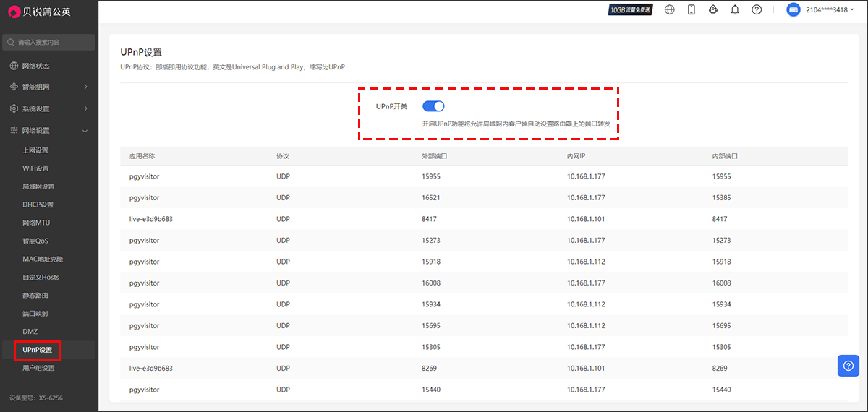868x412 pixels.
Task: Open the mobile phone app icon
Action: [691, 10]
